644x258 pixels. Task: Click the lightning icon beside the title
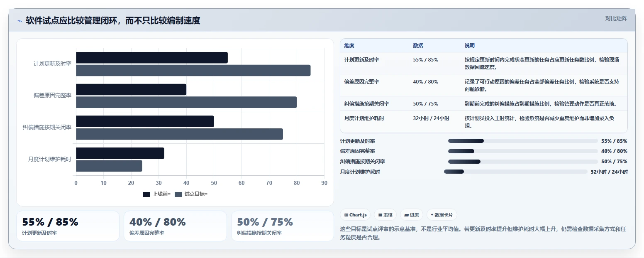pyautogui.click(x=20, y=21)
